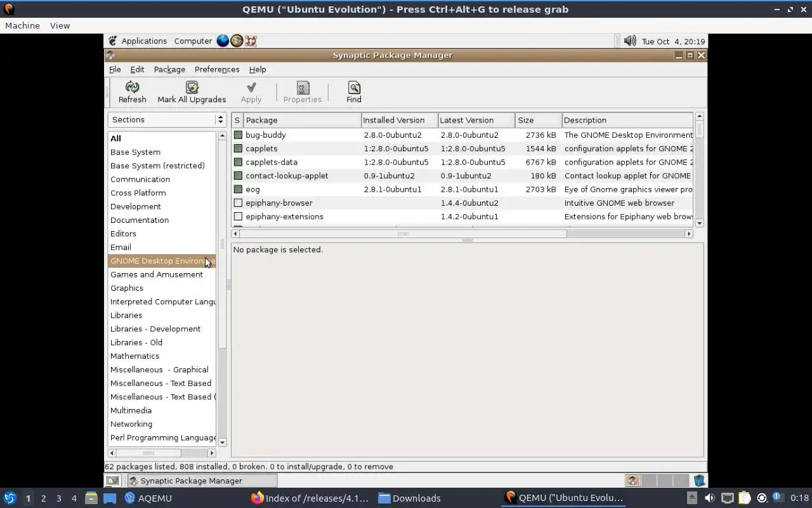The image size is (812, 508).
Task: Click the show desktop icon in guest panel
Action: [112, 481]
